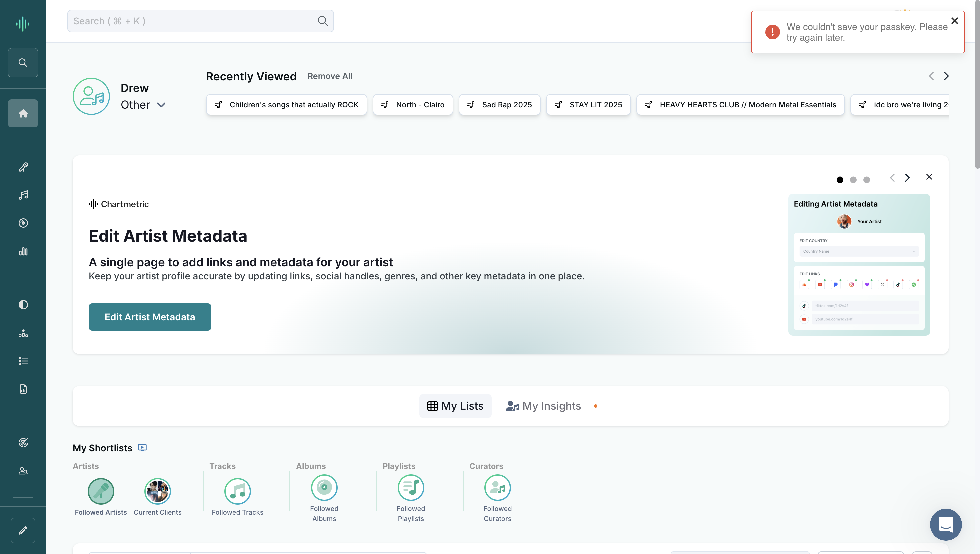Select the My Lists tab

click(455, 406)
